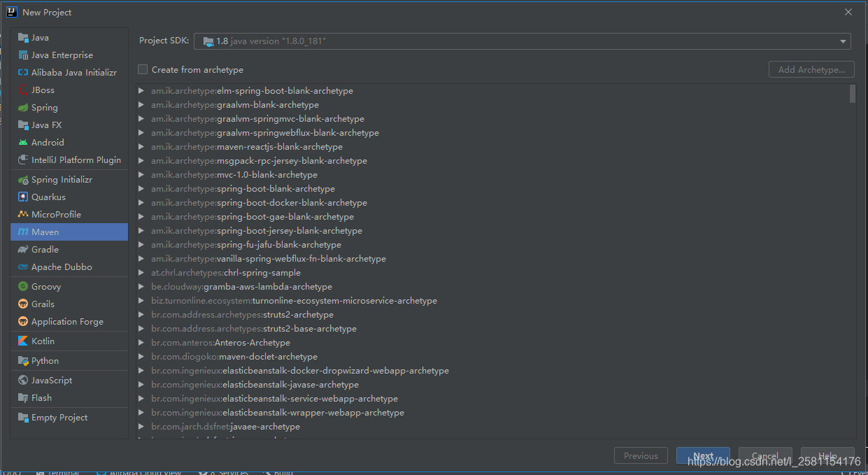The width and height of the screenshot is (868, 475).
Task: Expand chrl-spring-sample archetype node
Action: click(x=141, y=273)
